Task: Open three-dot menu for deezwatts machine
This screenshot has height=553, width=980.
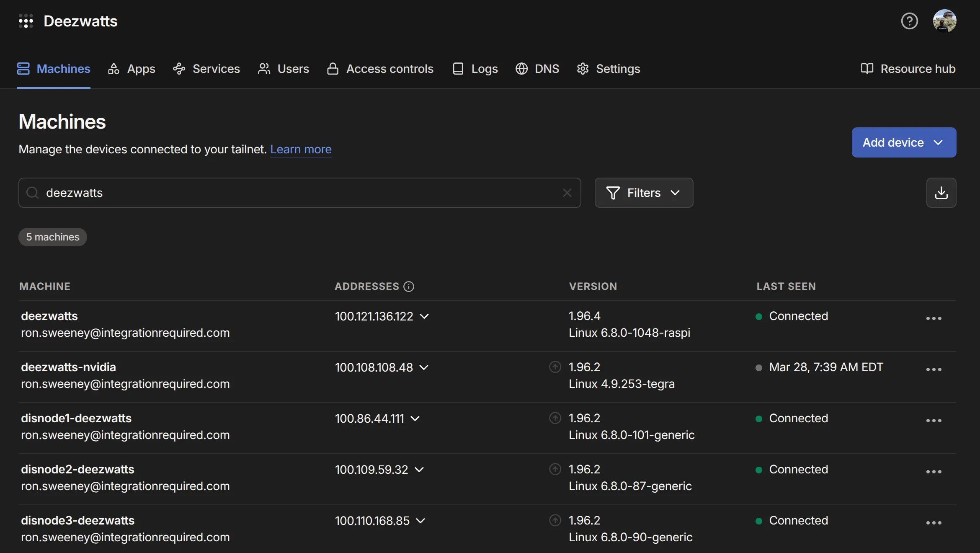Action: 934,318
